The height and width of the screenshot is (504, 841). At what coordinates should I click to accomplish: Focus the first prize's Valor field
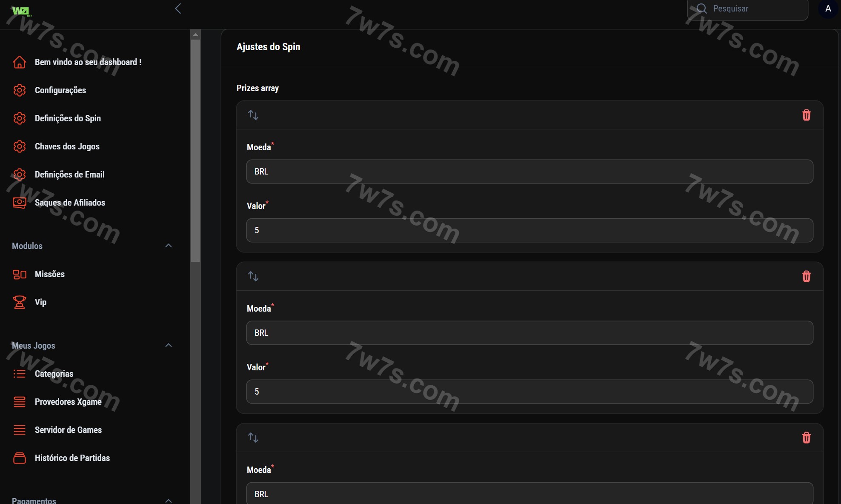point(529,230)
